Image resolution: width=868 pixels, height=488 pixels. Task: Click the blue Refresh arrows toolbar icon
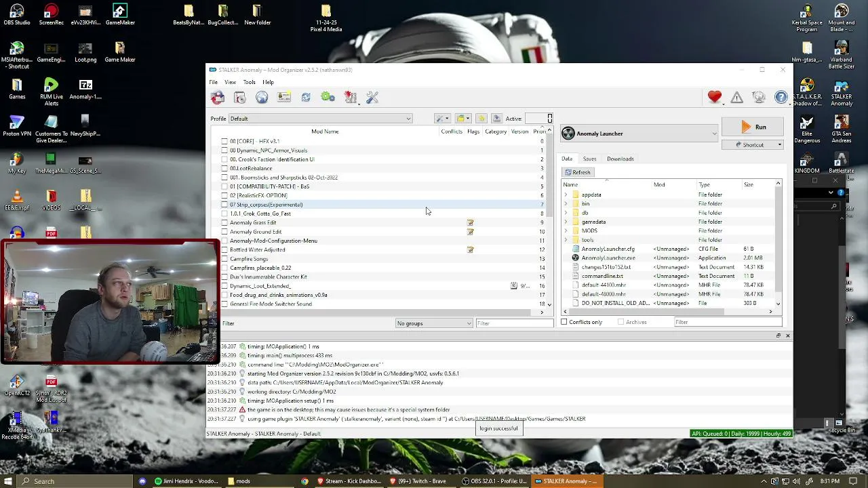(x=306, y=98)
